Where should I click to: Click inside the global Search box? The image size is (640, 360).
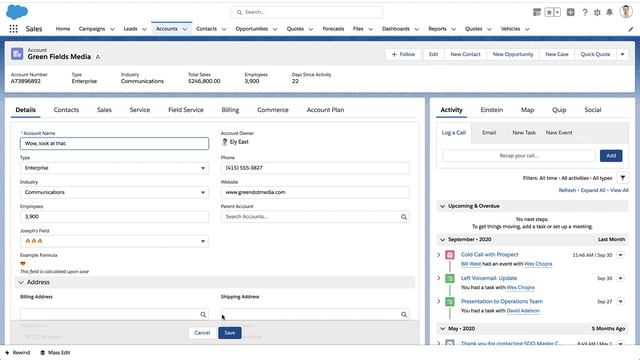(x=307, y=12)
